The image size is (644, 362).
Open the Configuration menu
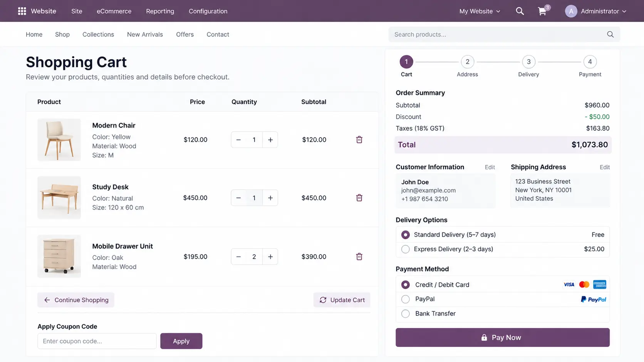pos(208,11)
